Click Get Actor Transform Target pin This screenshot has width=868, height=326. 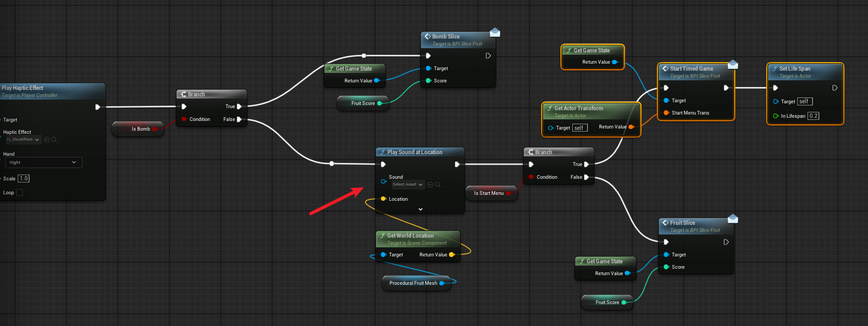point(551,128)
